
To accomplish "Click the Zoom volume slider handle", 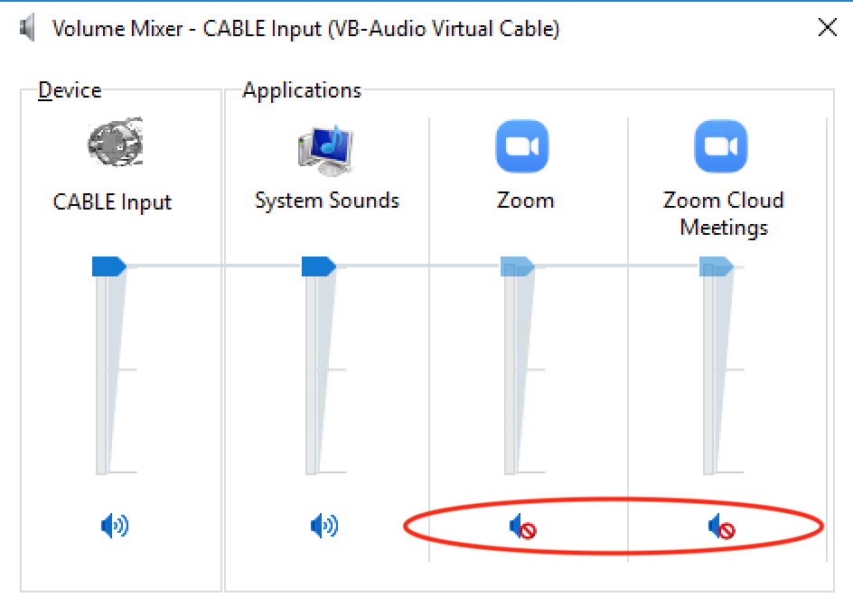I will (x=518, y=266).
